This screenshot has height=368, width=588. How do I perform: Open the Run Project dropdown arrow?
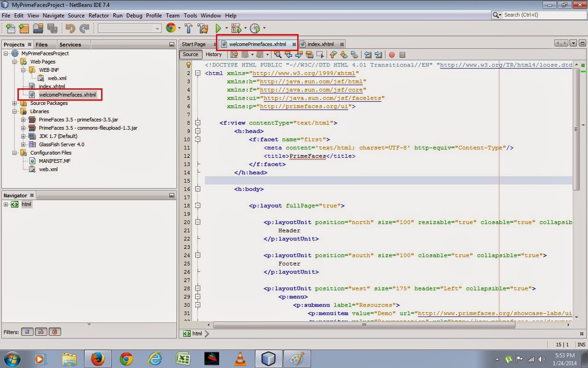click(226, 29)
